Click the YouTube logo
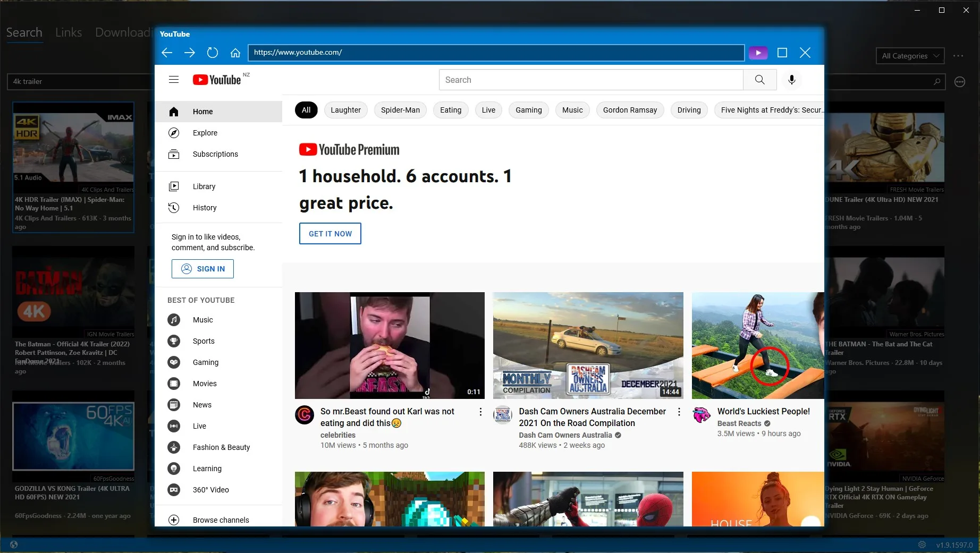 [217, 80]
